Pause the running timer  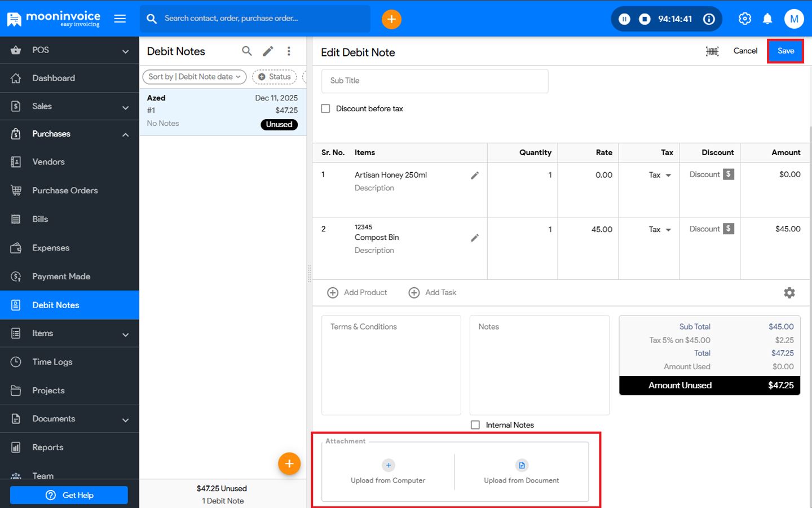pyautogui.click(x=624, y=19)
